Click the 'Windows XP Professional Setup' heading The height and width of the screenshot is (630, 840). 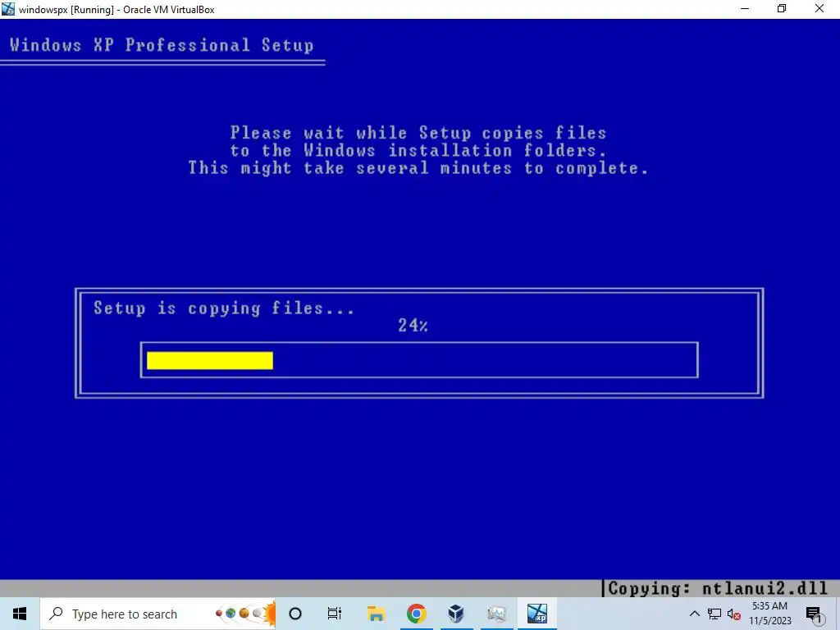tap(162, 45)
